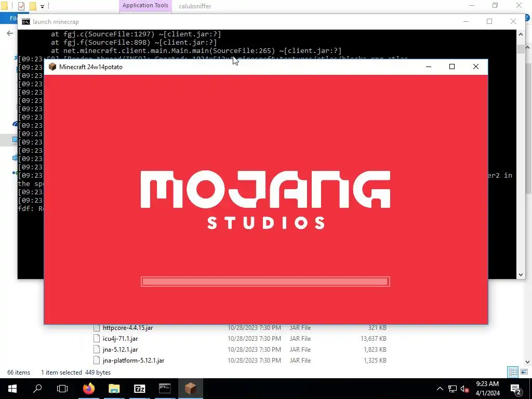
Task: Open taskbar search magnifier
Action: (x=37, y=389)
